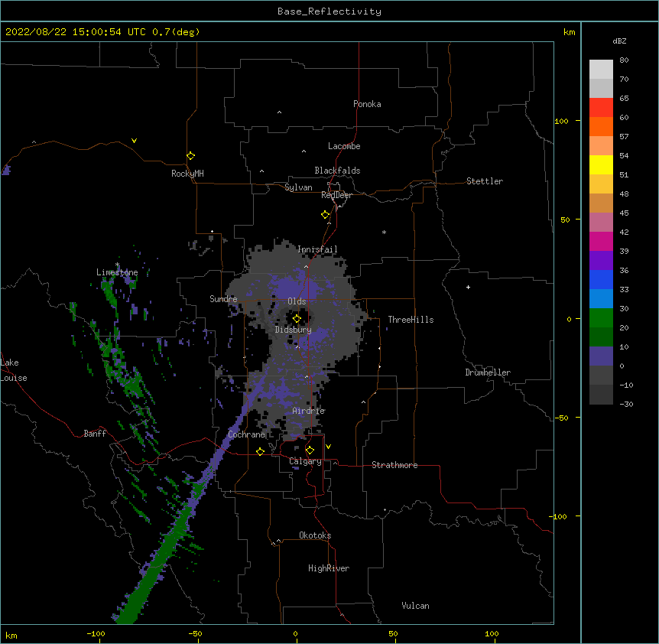
Task: Click the yellow V marker northeast of Calgary
Action: 328,447
